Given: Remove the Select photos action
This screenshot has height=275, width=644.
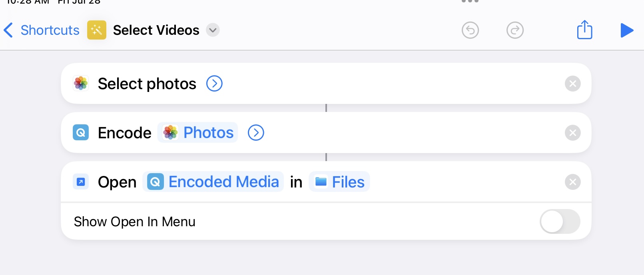Looking at the screenshot, I should click(x=572, y=84).
